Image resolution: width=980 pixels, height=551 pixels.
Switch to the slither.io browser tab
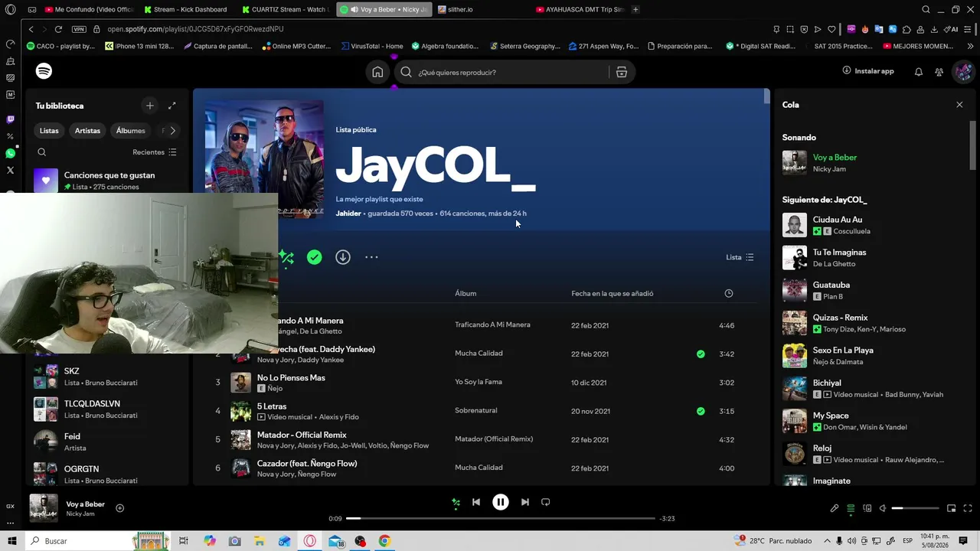tap(482, 10)
